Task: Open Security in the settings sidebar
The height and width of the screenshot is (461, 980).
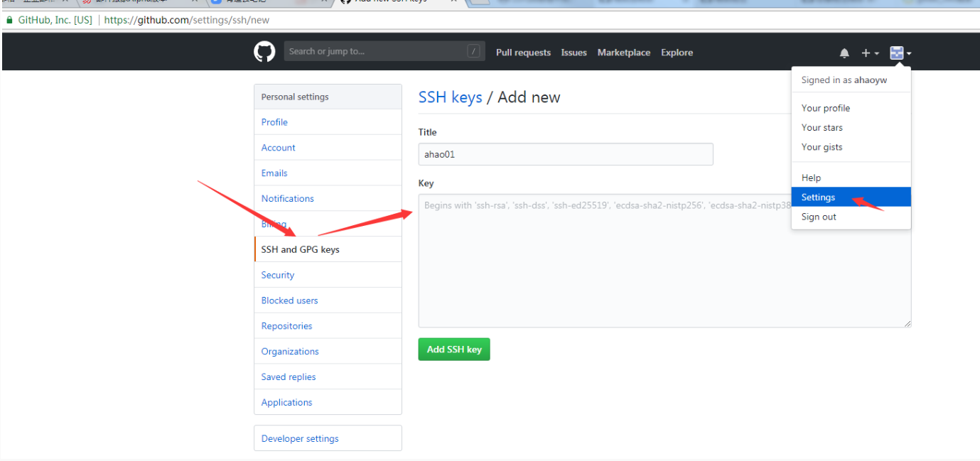Action: point(277,275)
